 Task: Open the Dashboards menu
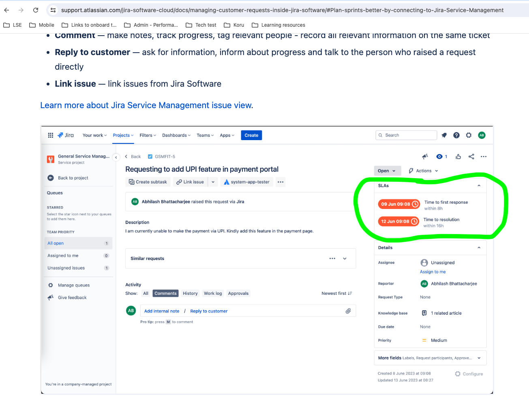pos(176,135)
